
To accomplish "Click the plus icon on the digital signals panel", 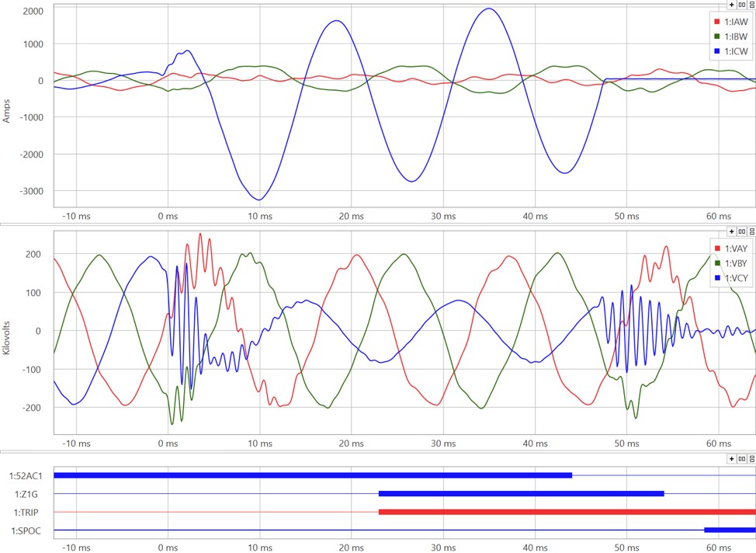I will [731, 458].
